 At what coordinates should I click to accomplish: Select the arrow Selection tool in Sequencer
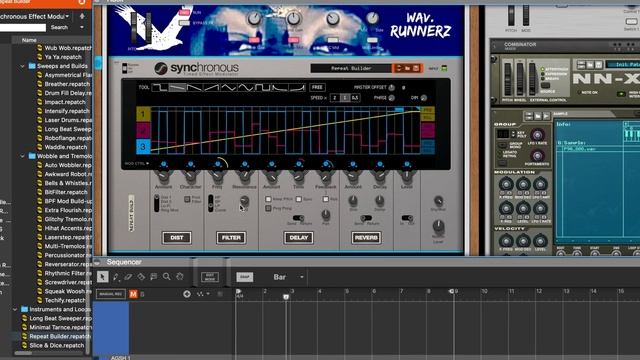(x=102, y=277)
